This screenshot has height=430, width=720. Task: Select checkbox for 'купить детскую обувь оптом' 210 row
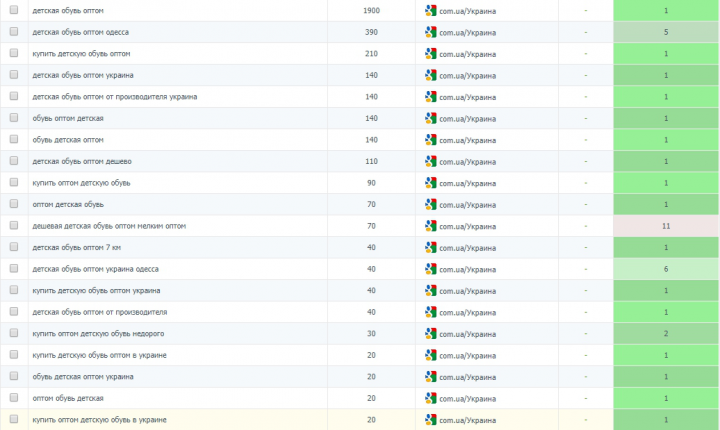coord(14,53)
